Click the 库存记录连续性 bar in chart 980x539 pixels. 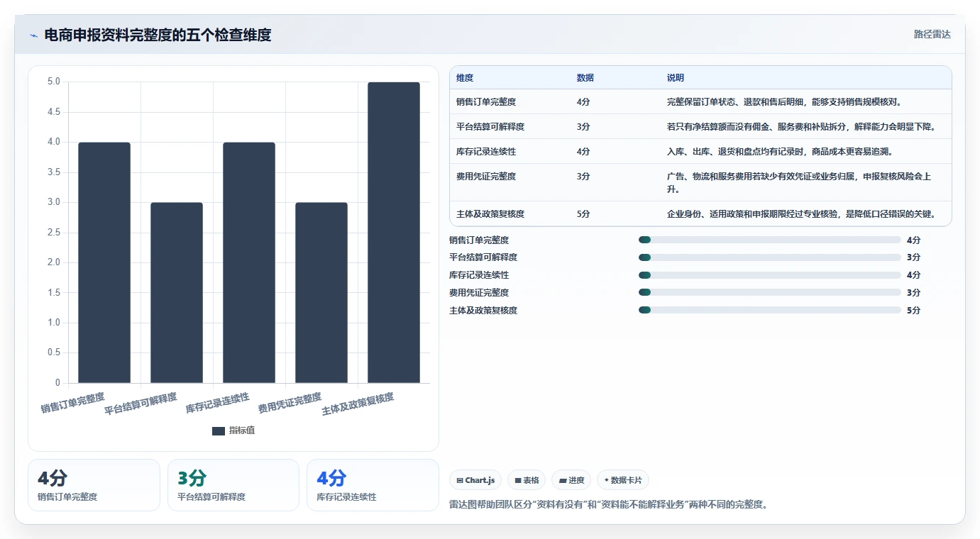[x=249, y=262]
